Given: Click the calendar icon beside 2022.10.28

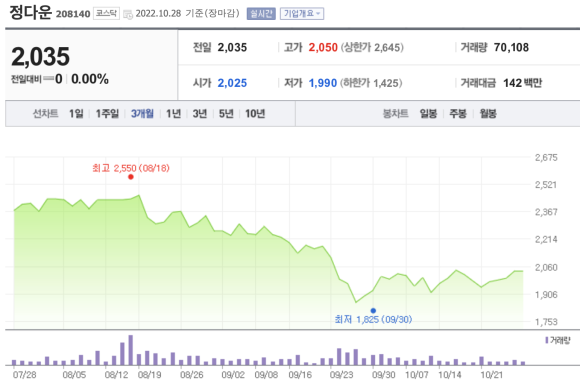Looking at the screenshot, I should point(128,14).
